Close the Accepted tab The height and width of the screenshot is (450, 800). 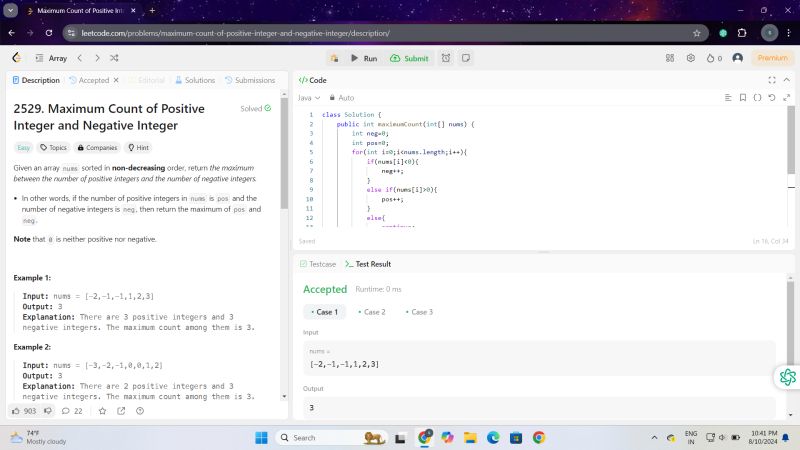coord(116,80)
